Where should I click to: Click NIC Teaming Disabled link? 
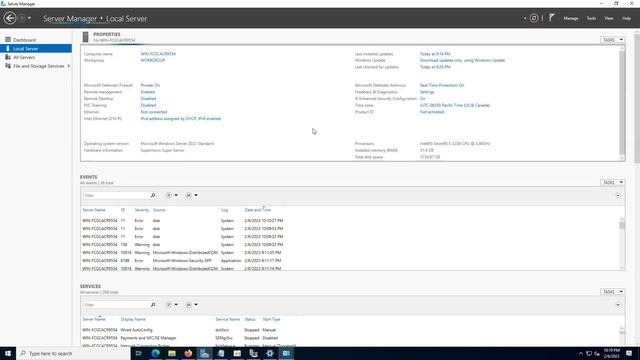148,105
